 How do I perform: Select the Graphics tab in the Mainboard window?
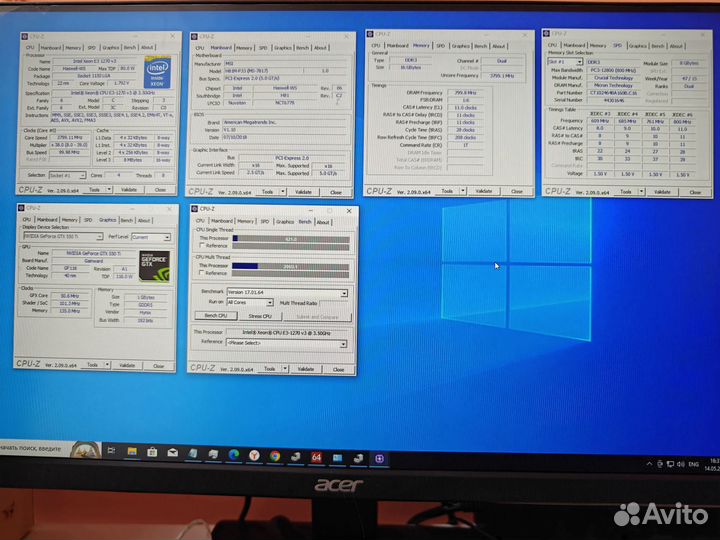[x=283, y=48]
